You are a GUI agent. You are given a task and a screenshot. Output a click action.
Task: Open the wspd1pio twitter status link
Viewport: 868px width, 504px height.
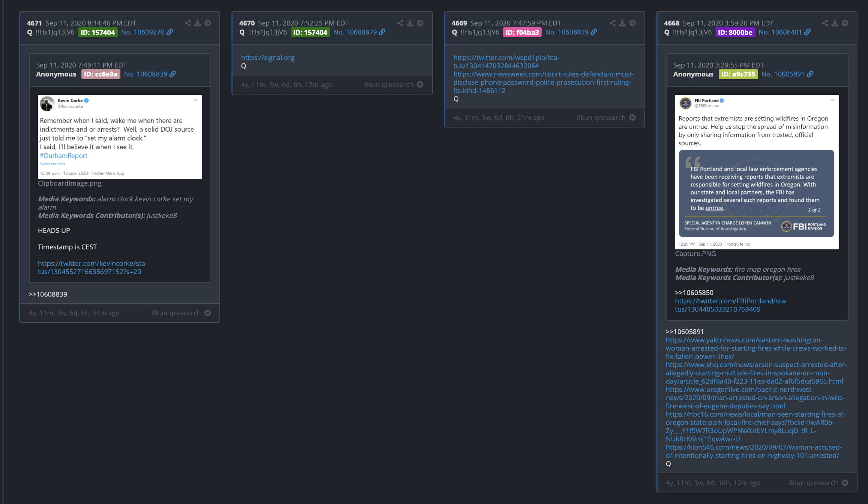pyautogui.click(x=506, y=61)
